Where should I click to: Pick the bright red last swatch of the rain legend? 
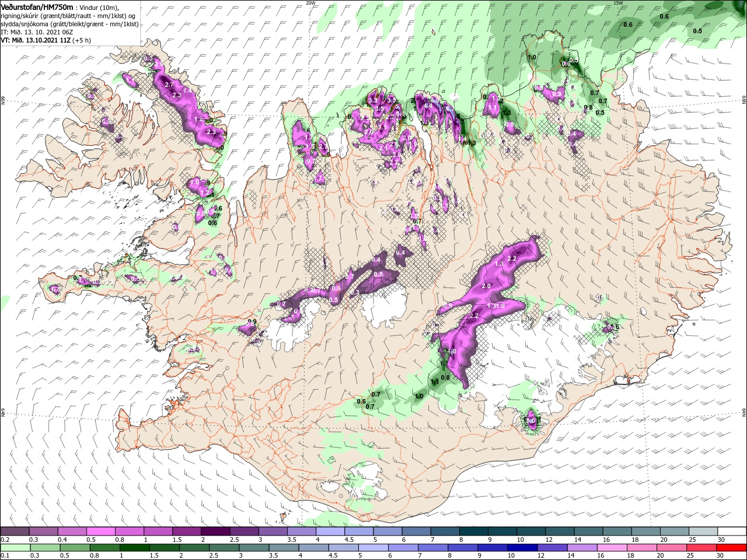tap(731, 548)
